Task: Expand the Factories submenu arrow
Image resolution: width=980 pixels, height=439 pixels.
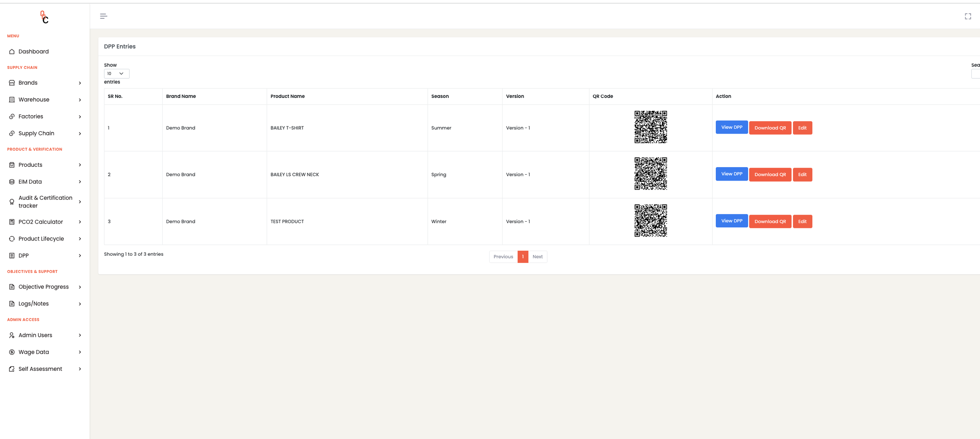Action: point(80,117)
